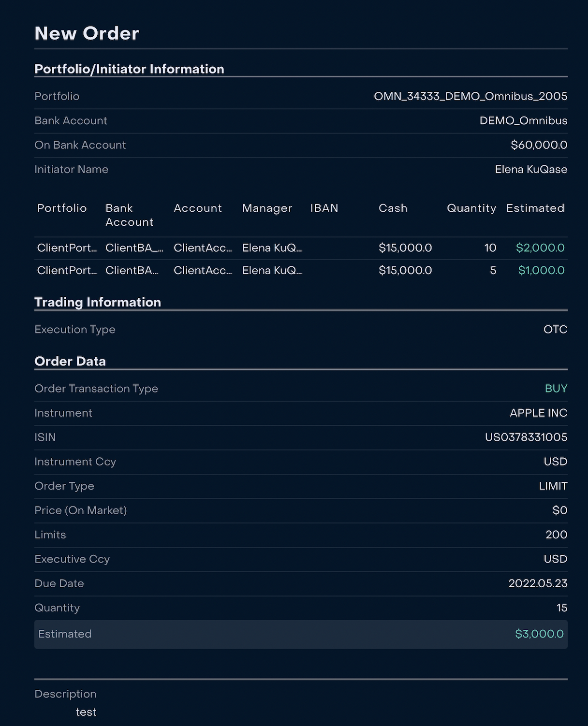The width and height of the screenshot is (588, 726).
Task: Select the $1,000.0 estimated value in table
Action: pos(541,270)
